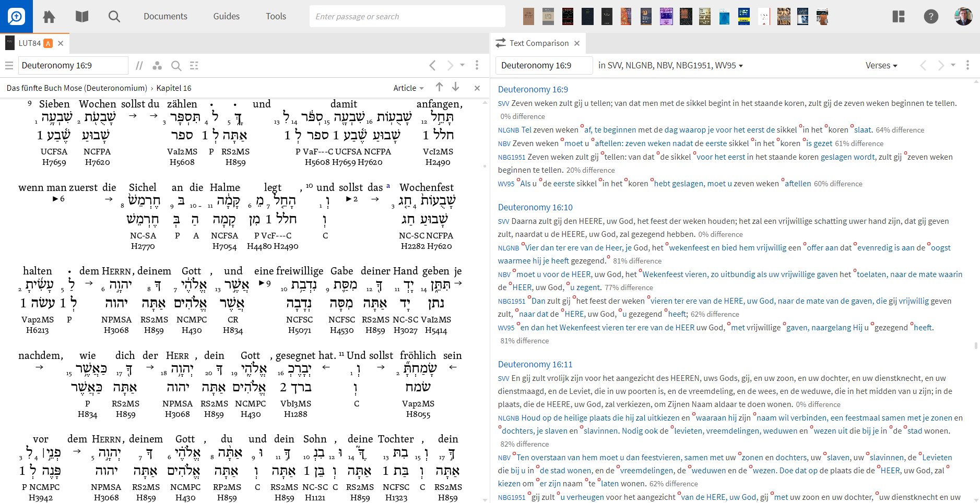Jump to next article with down arrow
The image size is (980, 503).
(x=456, y=88)
